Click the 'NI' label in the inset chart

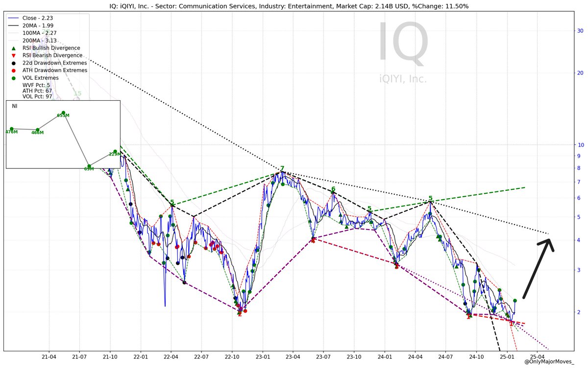[15, 106]
